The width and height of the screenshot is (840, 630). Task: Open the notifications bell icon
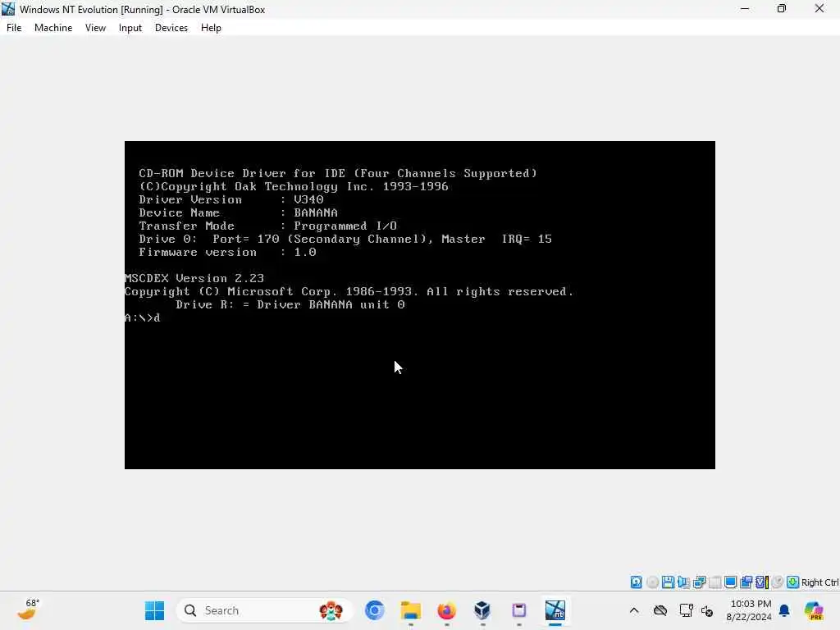point(784,610)
